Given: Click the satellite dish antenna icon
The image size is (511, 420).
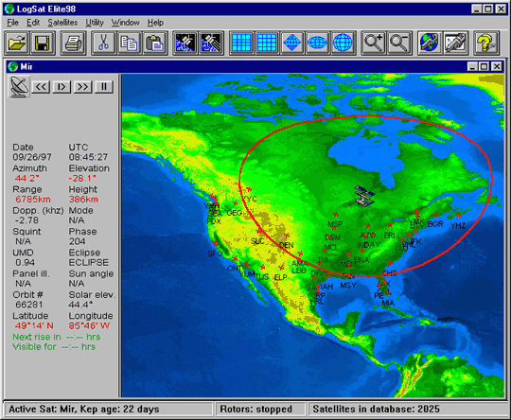Looking at the screenshot, I should (x=19, y=87).
